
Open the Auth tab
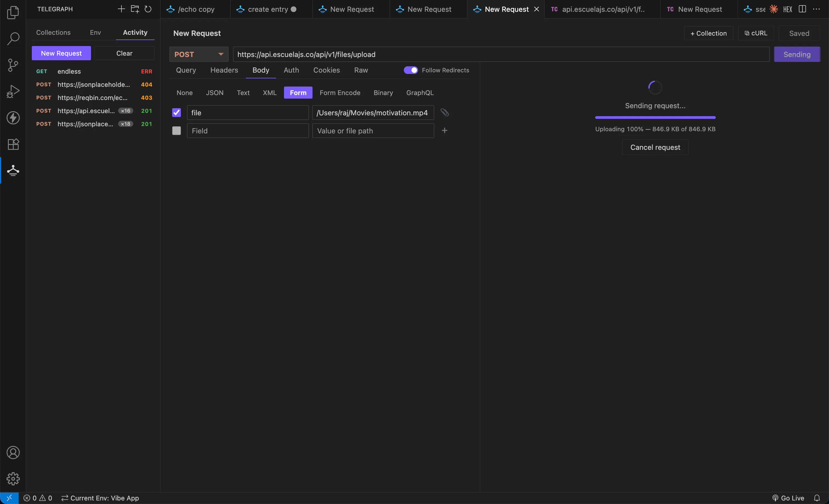coord(291,70)
